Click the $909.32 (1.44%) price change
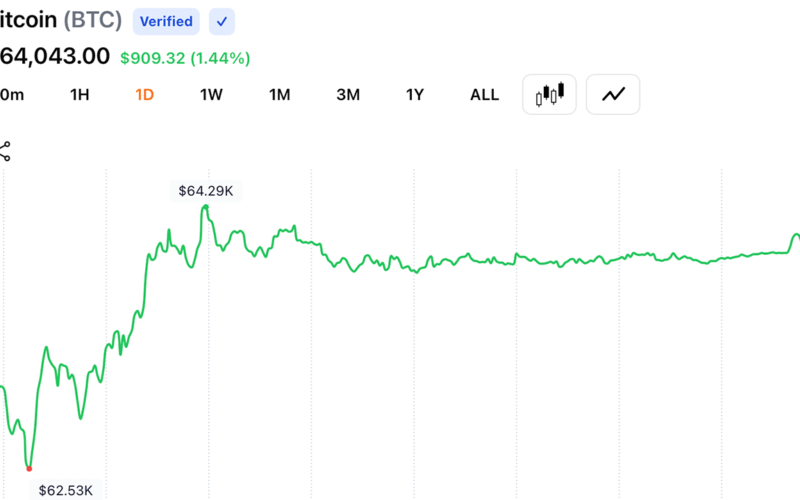The height and width of the screenshot is (500, 800). tap(185, 58)
